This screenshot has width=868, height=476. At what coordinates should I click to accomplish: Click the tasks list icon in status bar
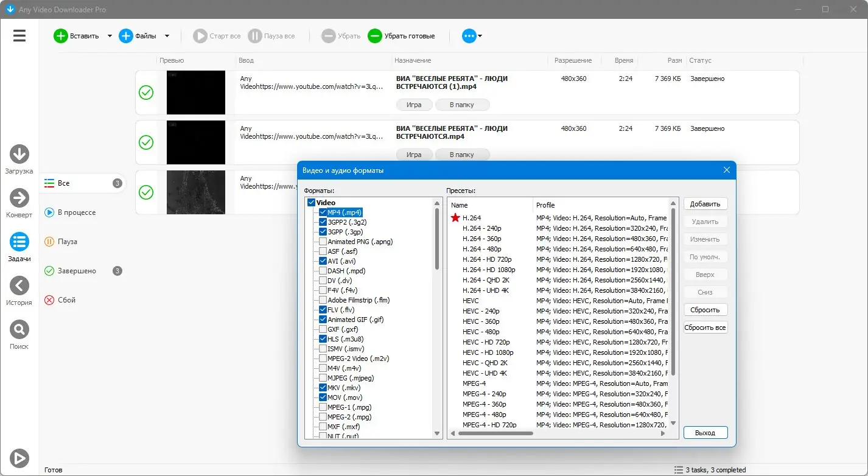679,470
